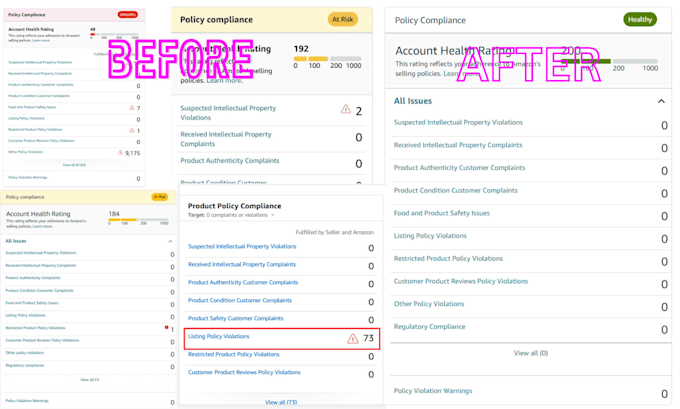
Task: Open Policy Violation Warnings in Healthy panel
Action: [433, 391]
